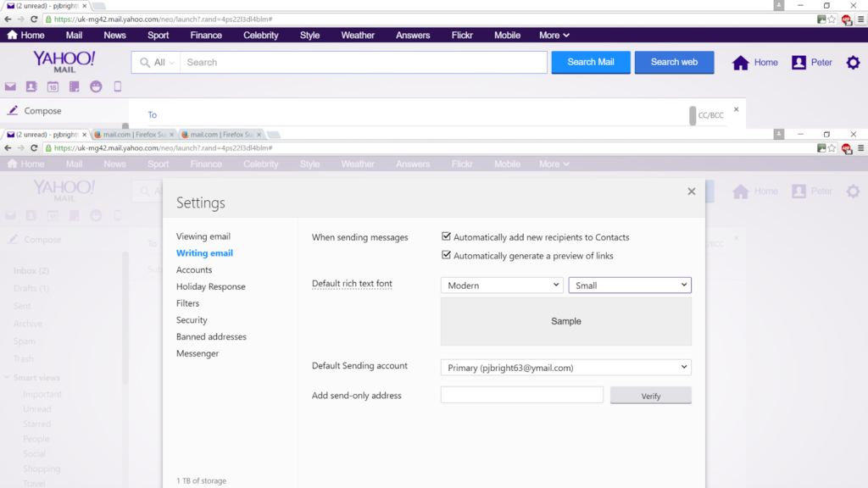Open the settings gear icon next to Peter
This screenshot has width=868, height=488.
853,63
